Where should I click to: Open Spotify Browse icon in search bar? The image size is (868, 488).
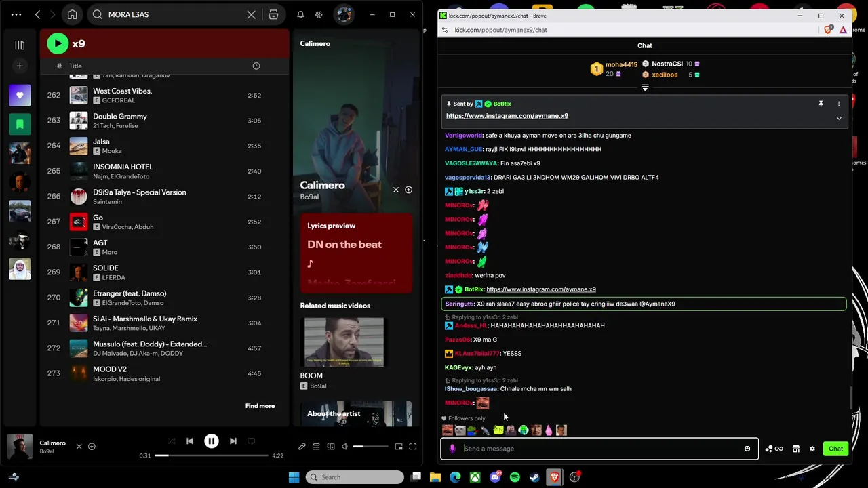point(273,14)
